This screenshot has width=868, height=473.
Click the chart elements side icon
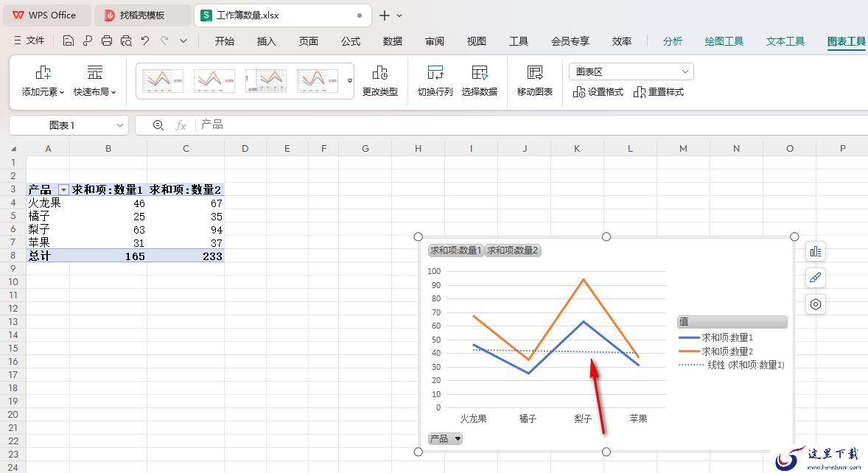816,252
